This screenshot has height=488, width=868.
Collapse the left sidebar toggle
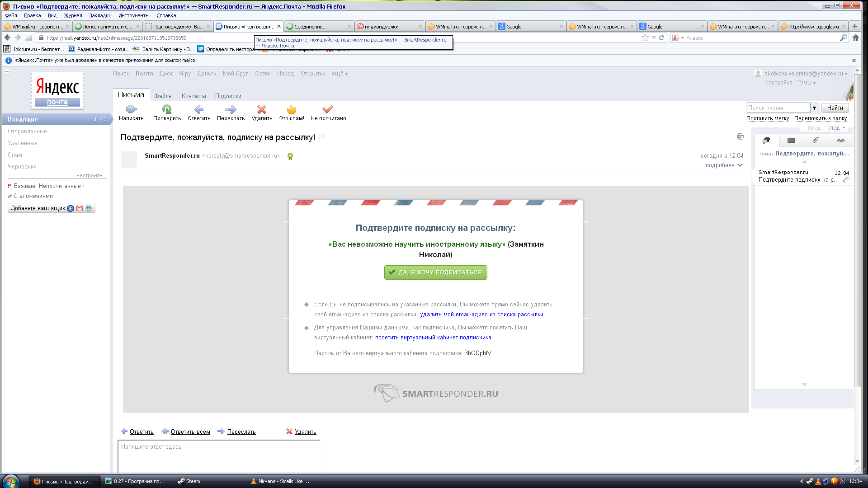pyautogui.click(x=7, y=72)
